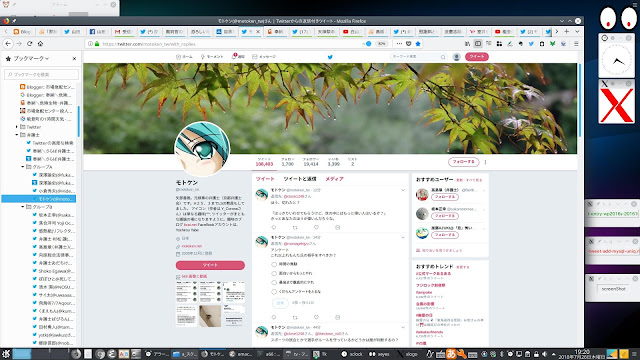Screen dimensions: 640x360
Task: Open the account avatar menu in Twitter nav
Action: pos(457,57)
